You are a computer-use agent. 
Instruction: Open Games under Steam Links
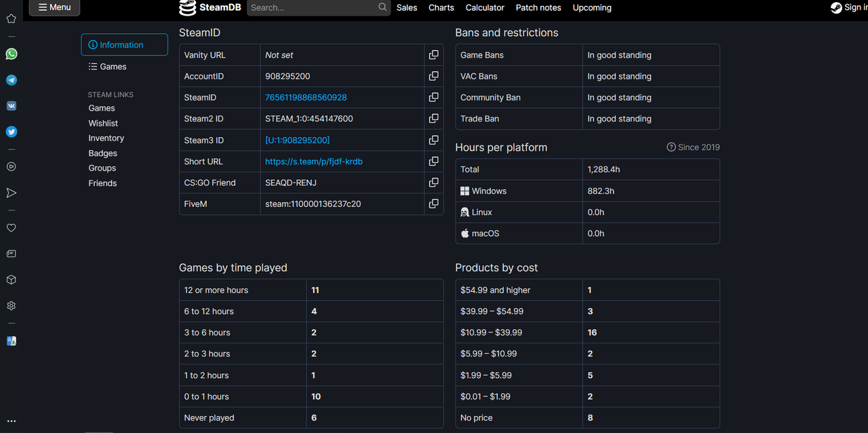[x=102, y=108]
